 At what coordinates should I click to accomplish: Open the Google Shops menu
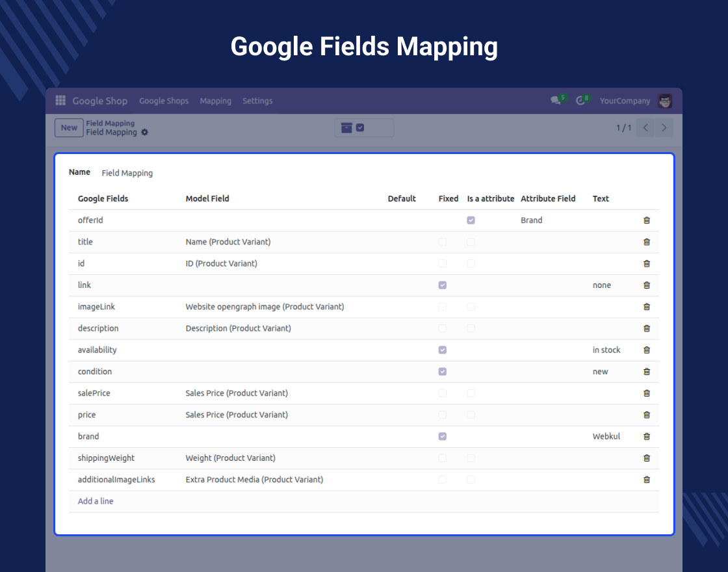(x=164, y=101)
